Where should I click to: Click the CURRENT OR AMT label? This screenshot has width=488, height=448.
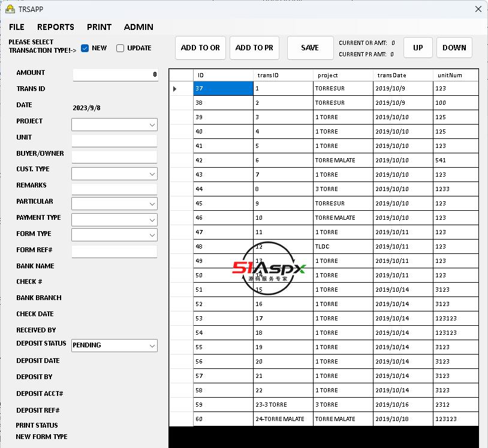tap(363, 43)
